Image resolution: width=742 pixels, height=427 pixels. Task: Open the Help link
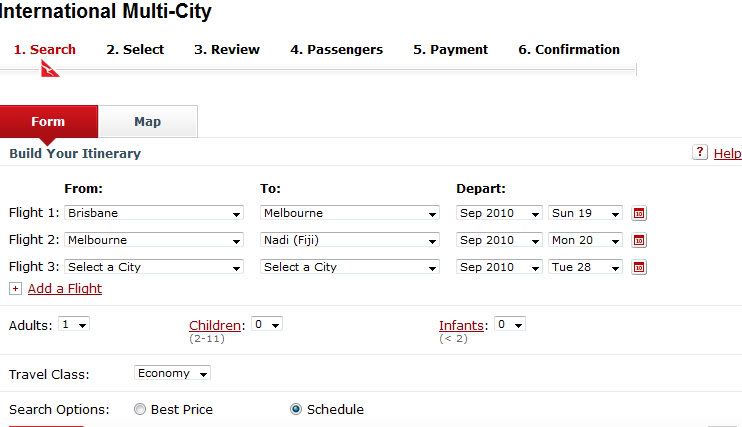(727, 153)
